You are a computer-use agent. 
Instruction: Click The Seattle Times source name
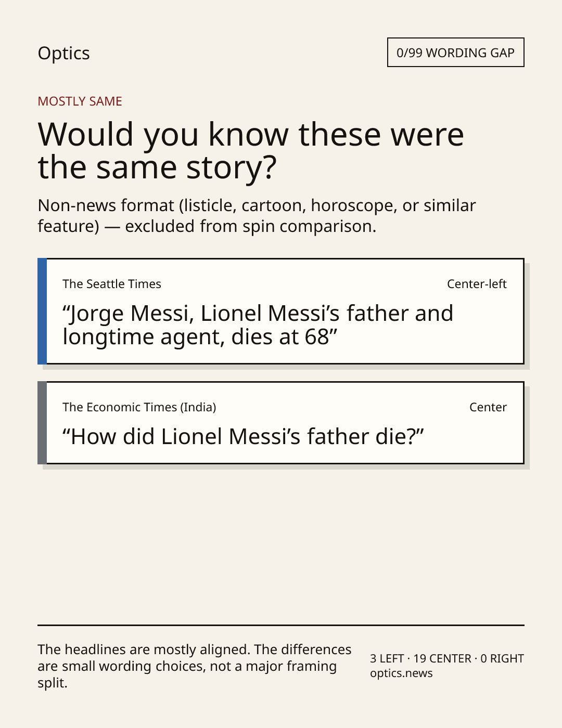[x=112, y=284]
